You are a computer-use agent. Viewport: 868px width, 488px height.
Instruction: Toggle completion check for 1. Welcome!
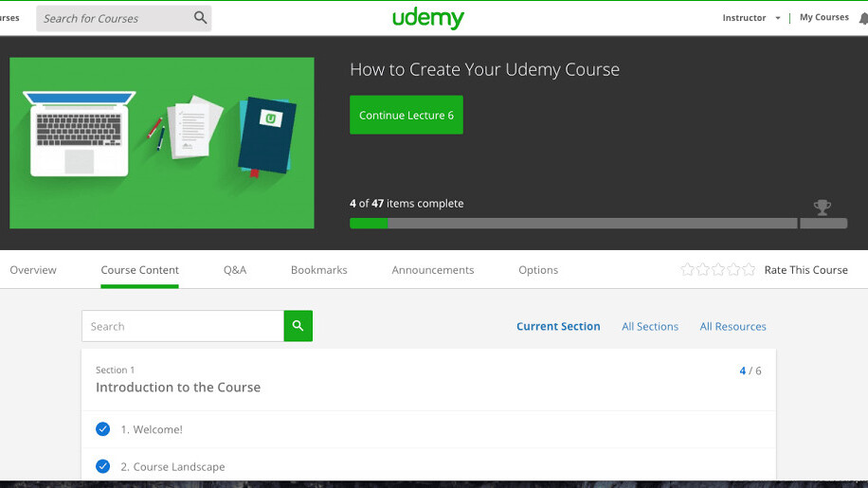tap(103, 429)
